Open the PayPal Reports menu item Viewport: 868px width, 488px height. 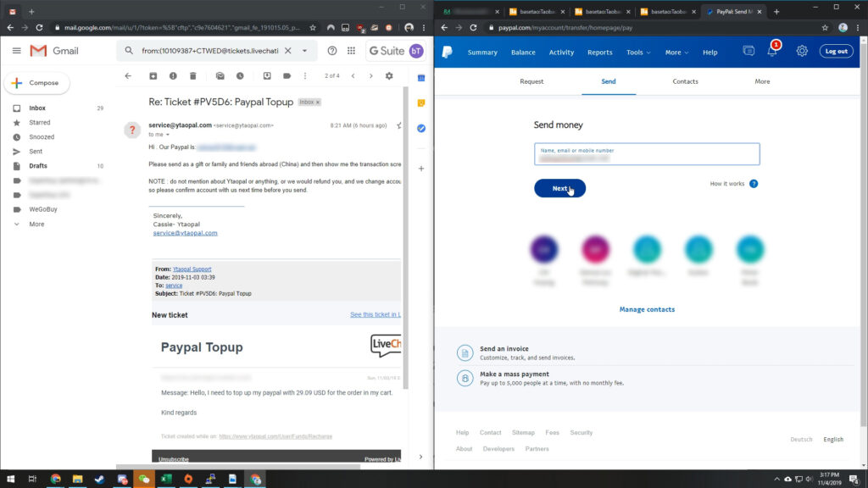tap(599, 53)
